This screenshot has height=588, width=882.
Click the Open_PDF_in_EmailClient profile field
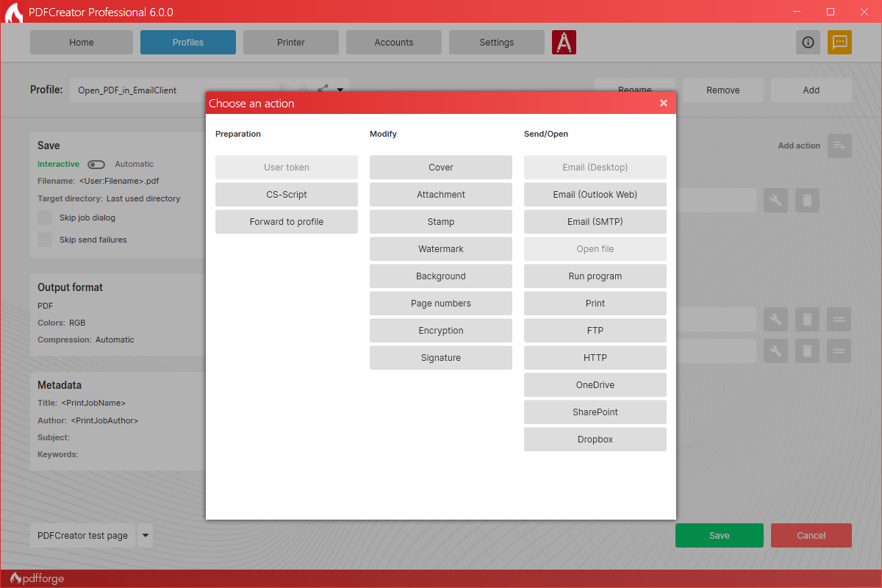209,90
